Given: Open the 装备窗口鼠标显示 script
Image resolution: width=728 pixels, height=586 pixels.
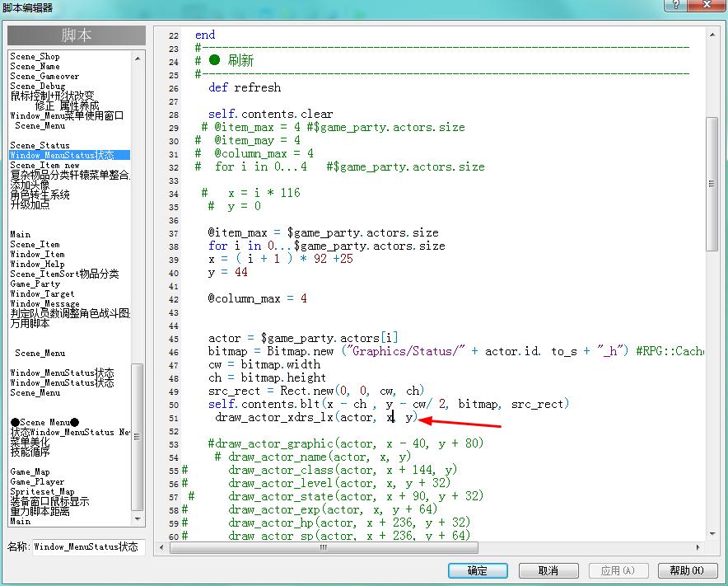Looking at the screenshot, I should tap(49, 501).
